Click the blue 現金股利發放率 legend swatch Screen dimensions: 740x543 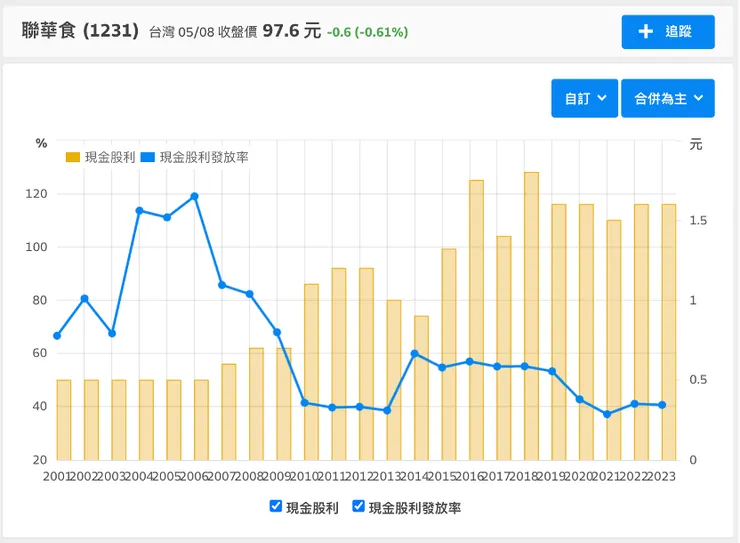[148, 157]
